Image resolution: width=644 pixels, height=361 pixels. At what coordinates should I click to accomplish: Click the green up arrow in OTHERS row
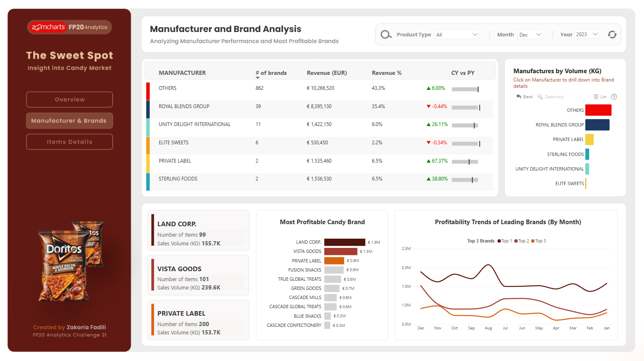click(429, 88)
